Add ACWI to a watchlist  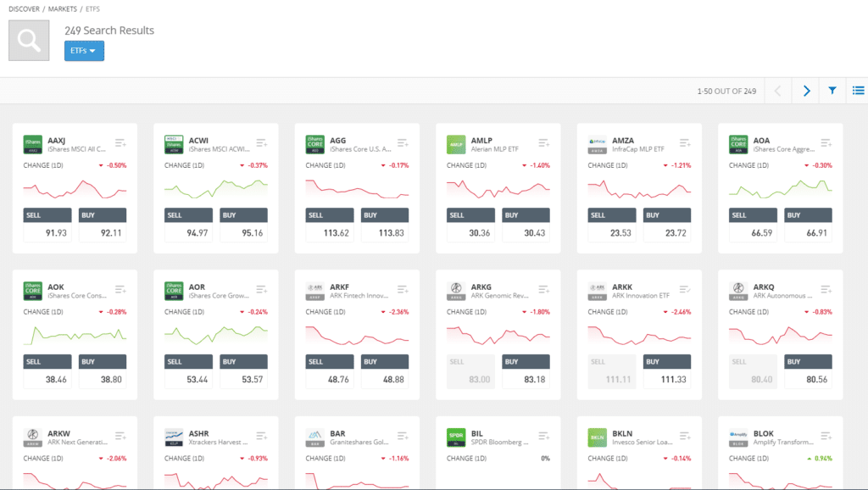pyautogui.click(x=261, y=144)
